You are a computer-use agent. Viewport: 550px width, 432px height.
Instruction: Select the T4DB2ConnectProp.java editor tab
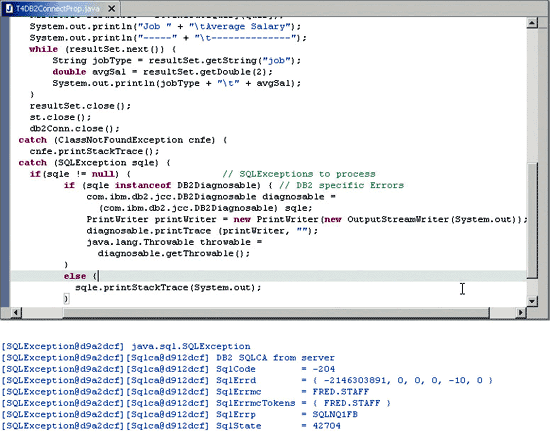click(60, 8)
